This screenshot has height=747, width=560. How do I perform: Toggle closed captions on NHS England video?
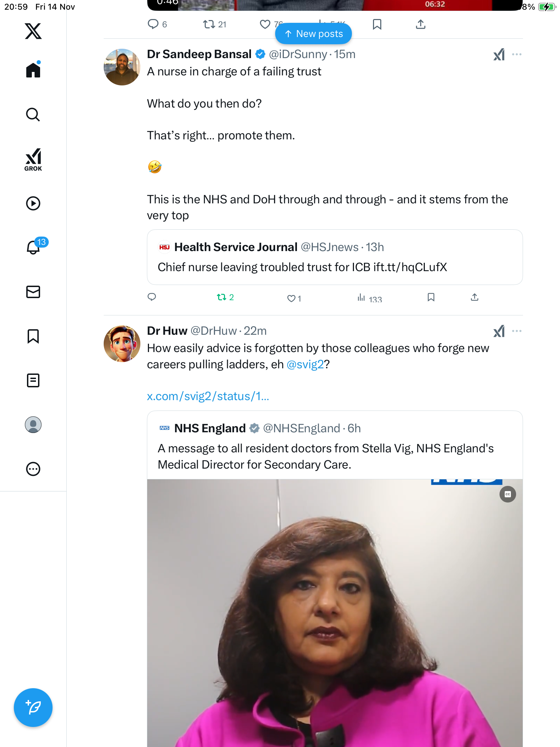[507, 494]
